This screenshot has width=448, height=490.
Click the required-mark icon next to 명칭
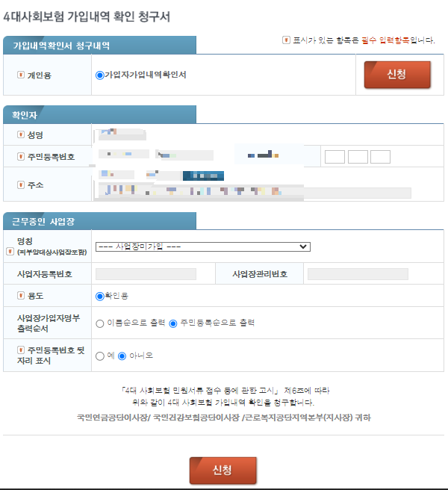coord(10,251)
